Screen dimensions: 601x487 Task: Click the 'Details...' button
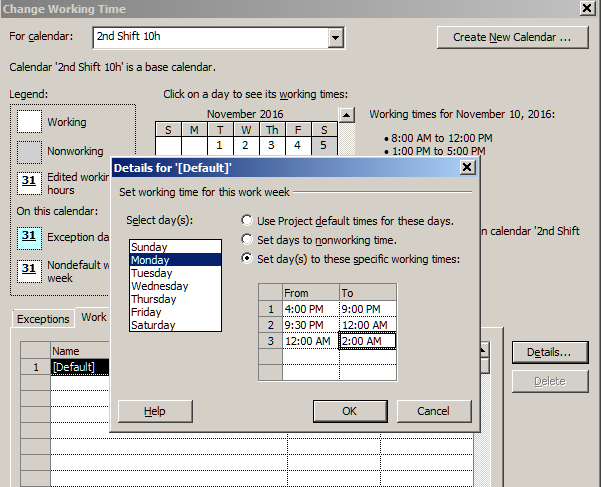pos(550,352)
